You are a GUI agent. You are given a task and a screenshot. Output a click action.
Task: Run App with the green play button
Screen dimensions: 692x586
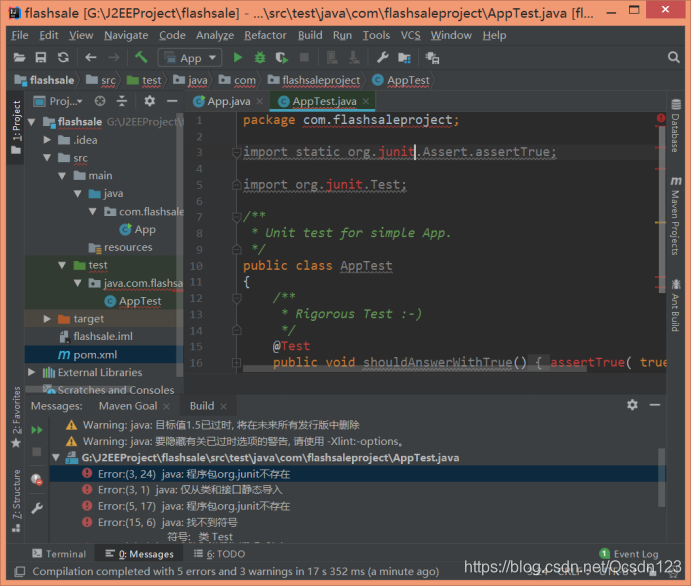pos(238,57)
